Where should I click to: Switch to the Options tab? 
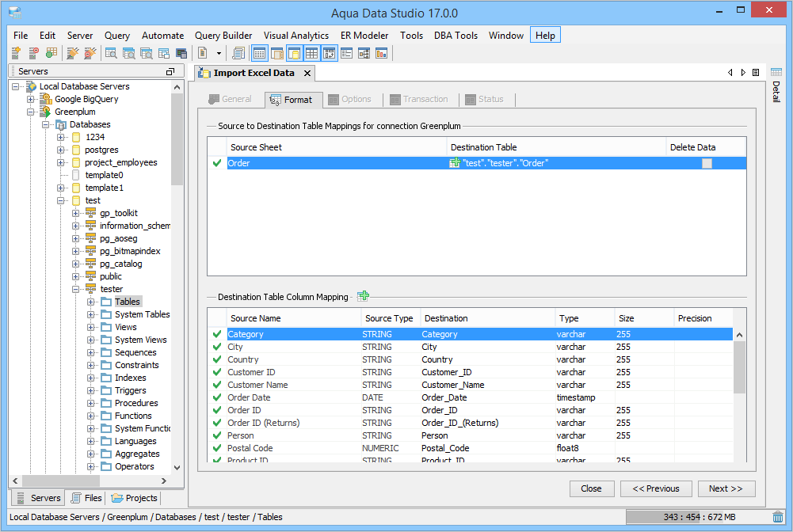(x=350, y=99)
